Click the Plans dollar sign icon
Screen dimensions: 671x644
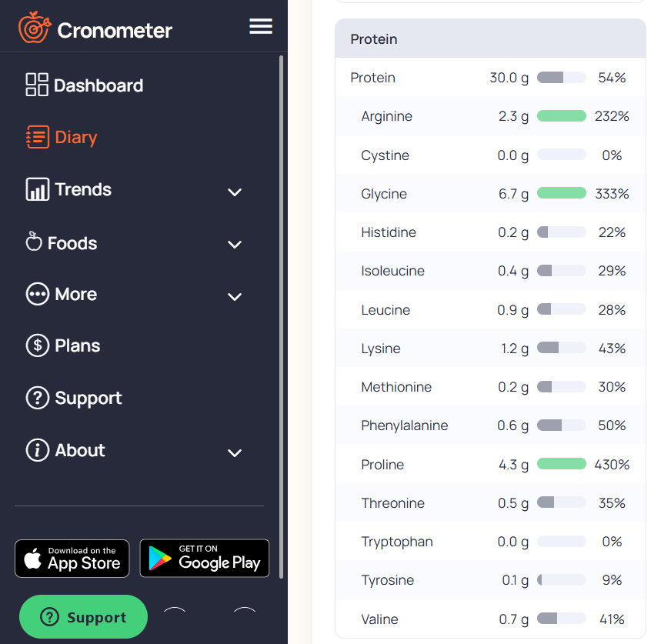[37, 345]
